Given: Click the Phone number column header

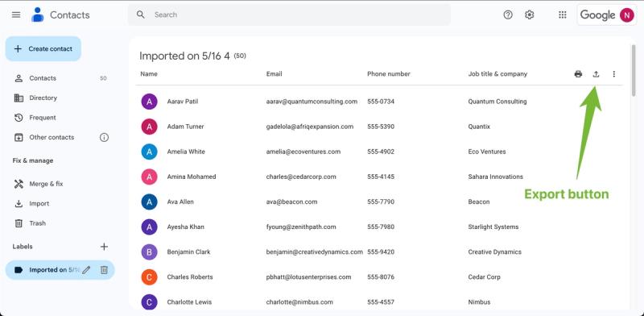Looking at the screenshot, I should pos(389,74).
